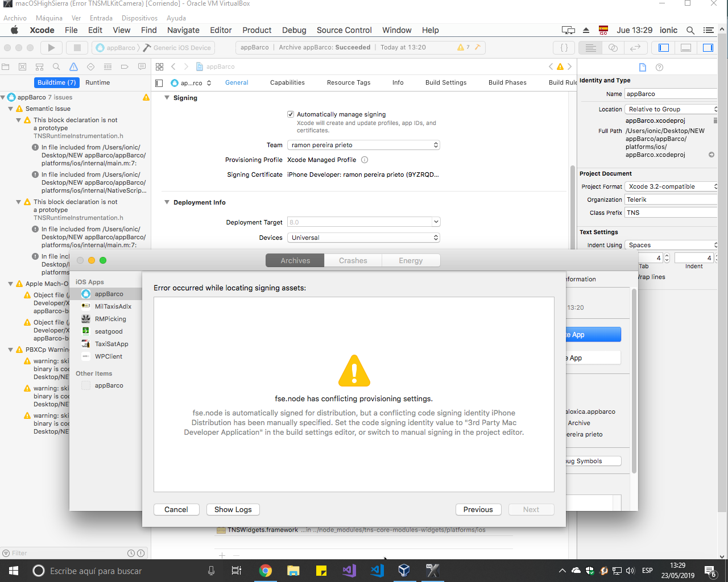Open the Source Control navigator icon

coord(22,66)
